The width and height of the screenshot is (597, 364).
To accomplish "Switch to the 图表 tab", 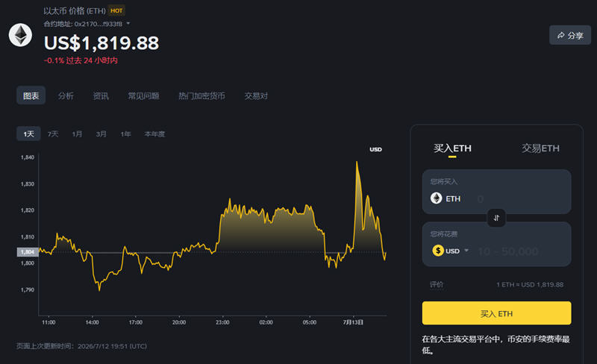I will 31,95.
